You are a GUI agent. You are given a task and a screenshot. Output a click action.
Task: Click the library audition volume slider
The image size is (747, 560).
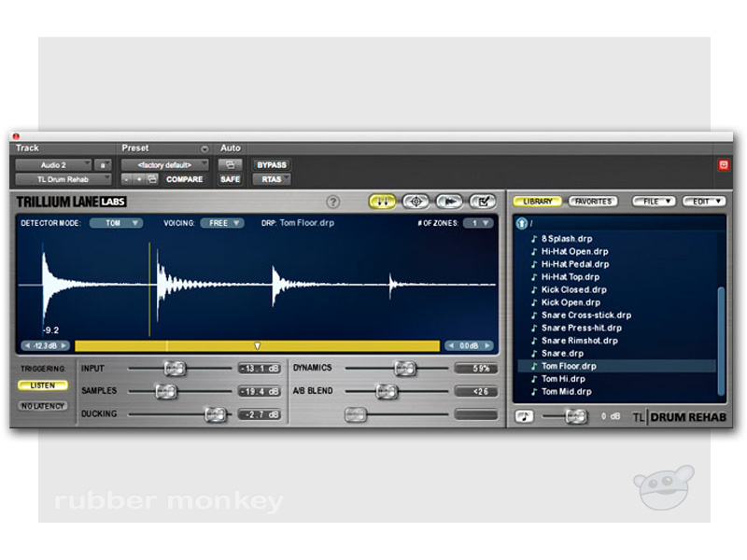(x=575, y=416)
